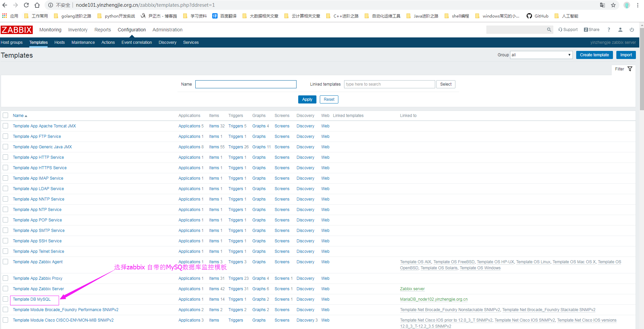Screen dimensions: 644x329
Task: Open the 百度翻译 bookmark
Action: pyautogui.click(x=224, y=16)
